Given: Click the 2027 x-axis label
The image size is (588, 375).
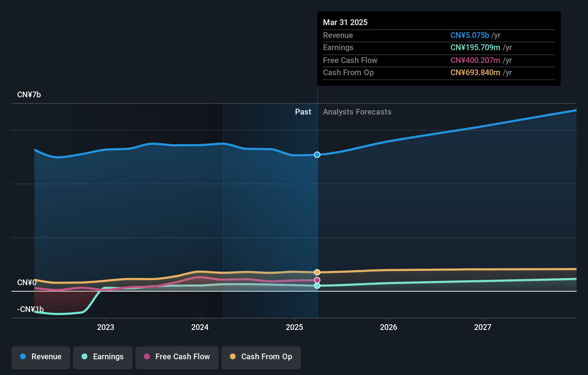Looking at the screenshot, I should 483,327.
